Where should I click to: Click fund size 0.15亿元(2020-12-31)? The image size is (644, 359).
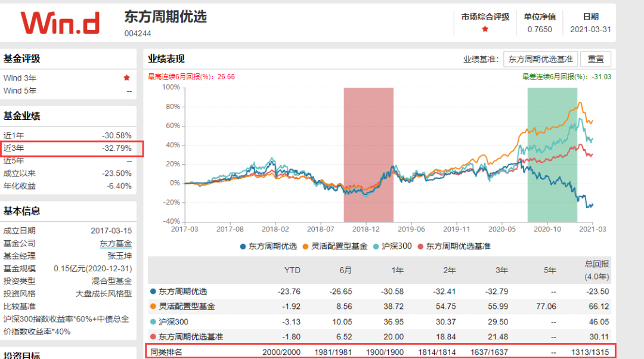(x=93, y=268)
